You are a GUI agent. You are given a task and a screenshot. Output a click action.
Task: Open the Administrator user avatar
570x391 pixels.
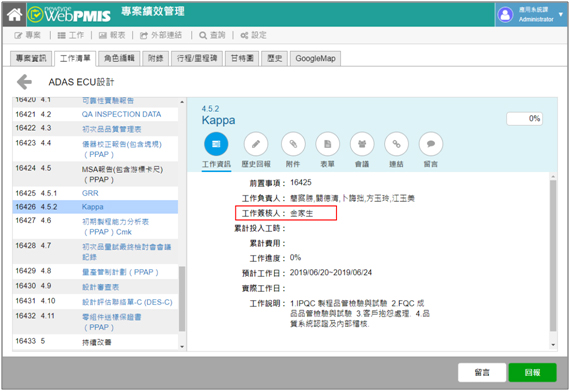click(x=505, y=15)
